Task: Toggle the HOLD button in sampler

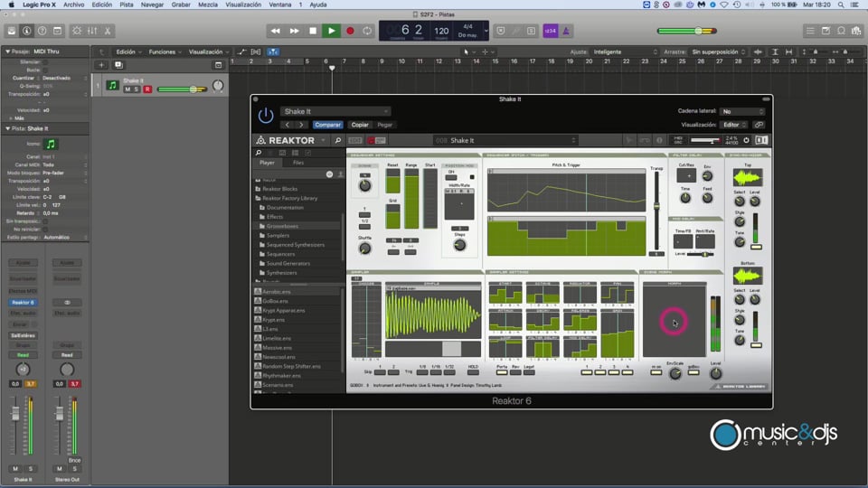Action: tap(473, 372)
